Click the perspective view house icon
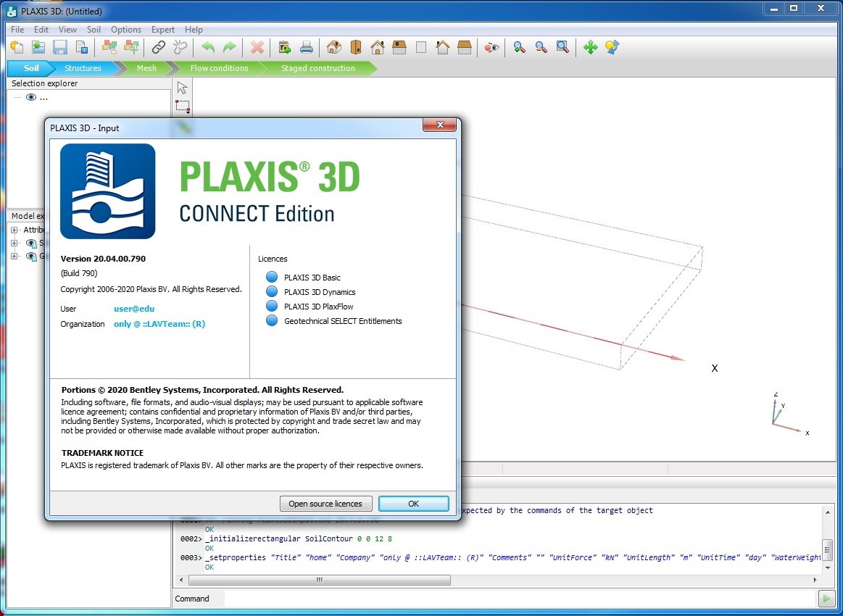 pos(334,47)
